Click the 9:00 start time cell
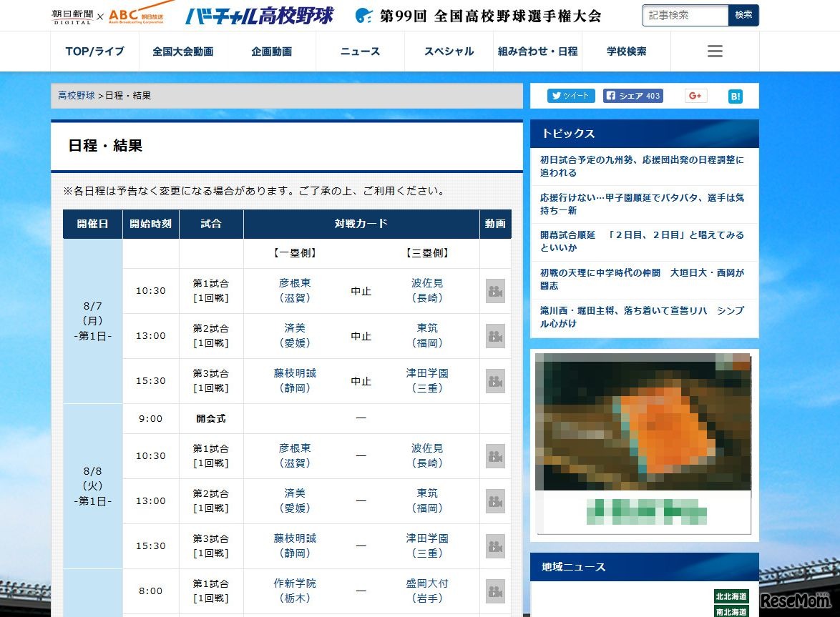Viewport: 840px width, 617px height. [x=150, y=418]
